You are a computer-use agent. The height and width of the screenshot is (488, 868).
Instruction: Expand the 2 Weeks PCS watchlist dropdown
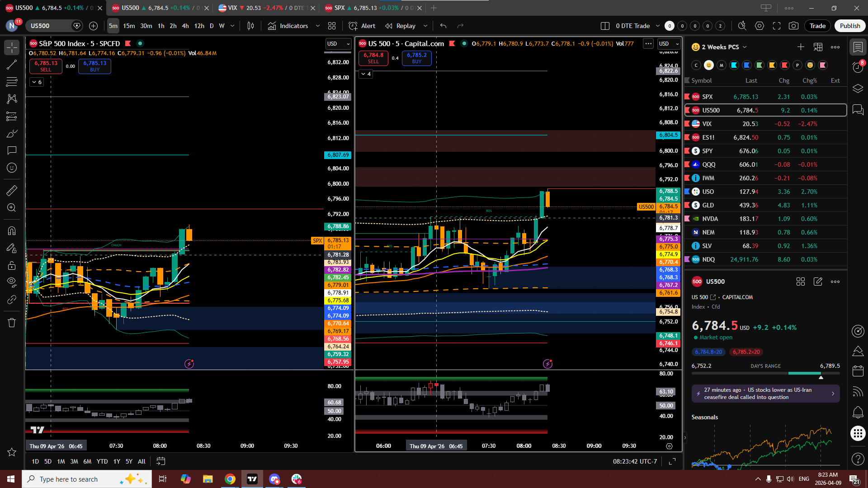[x=745, y=47]
